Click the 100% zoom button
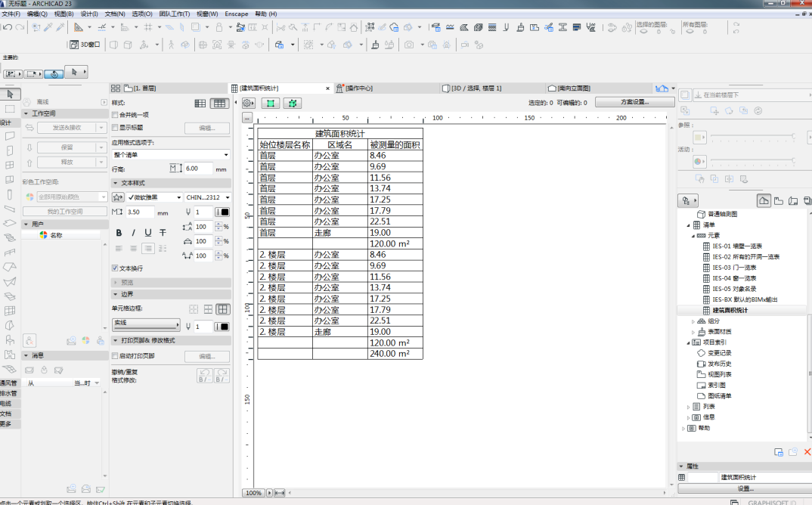This screenshot has height=505, width=812. click(x=253, y=493)
